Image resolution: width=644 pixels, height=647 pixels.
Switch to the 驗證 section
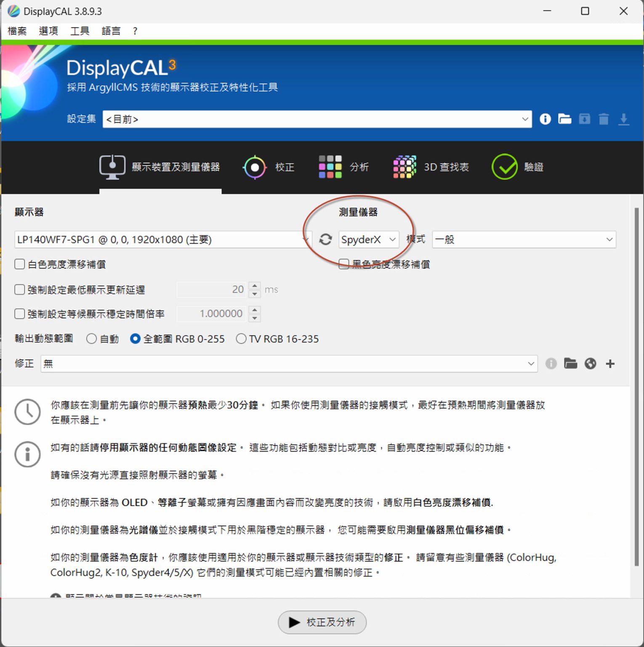tap(519, 167)
